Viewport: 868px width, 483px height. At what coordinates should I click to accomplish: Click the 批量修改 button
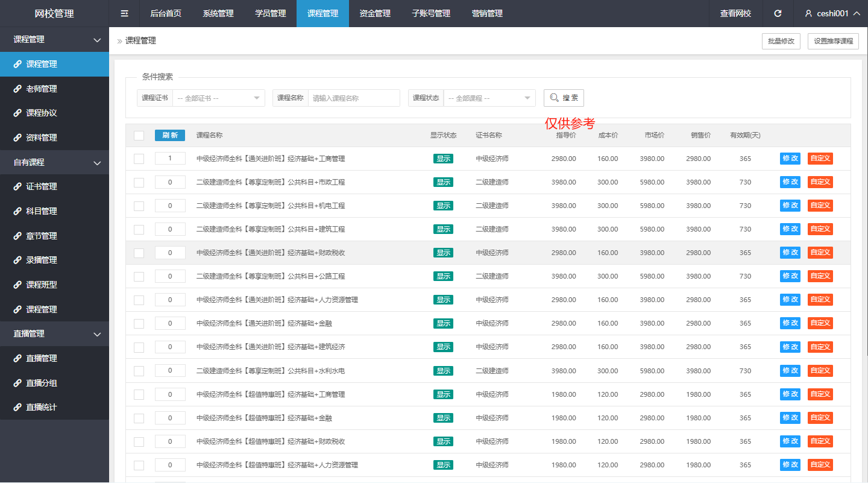[x=781, y=41]
